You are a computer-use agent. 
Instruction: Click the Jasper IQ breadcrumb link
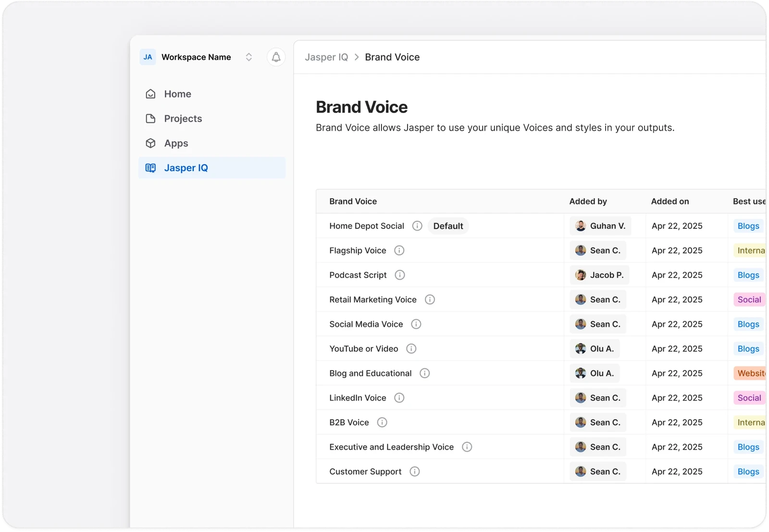point(326,57)
